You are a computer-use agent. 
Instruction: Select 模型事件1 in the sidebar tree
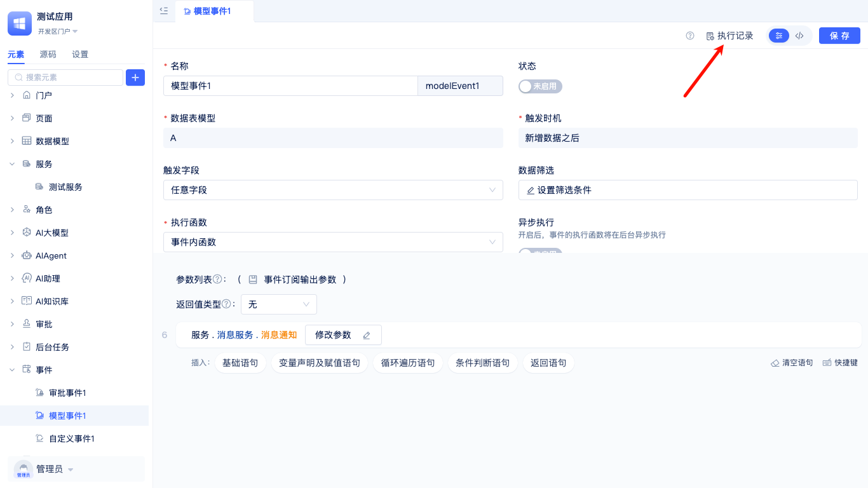tap(74, 416)
